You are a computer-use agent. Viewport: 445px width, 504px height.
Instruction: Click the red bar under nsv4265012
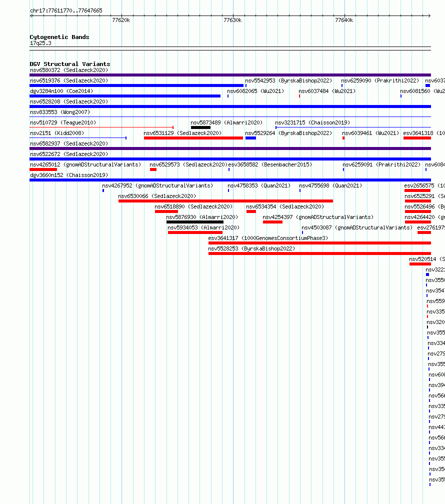[x=43, y=169]
